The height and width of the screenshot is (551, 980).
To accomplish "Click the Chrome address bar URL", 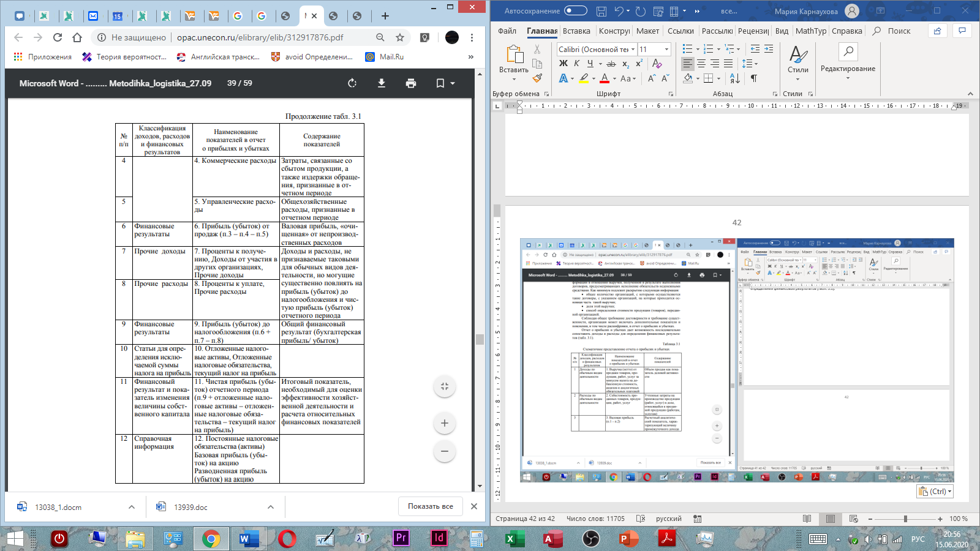I will click(x=260, y=37).
